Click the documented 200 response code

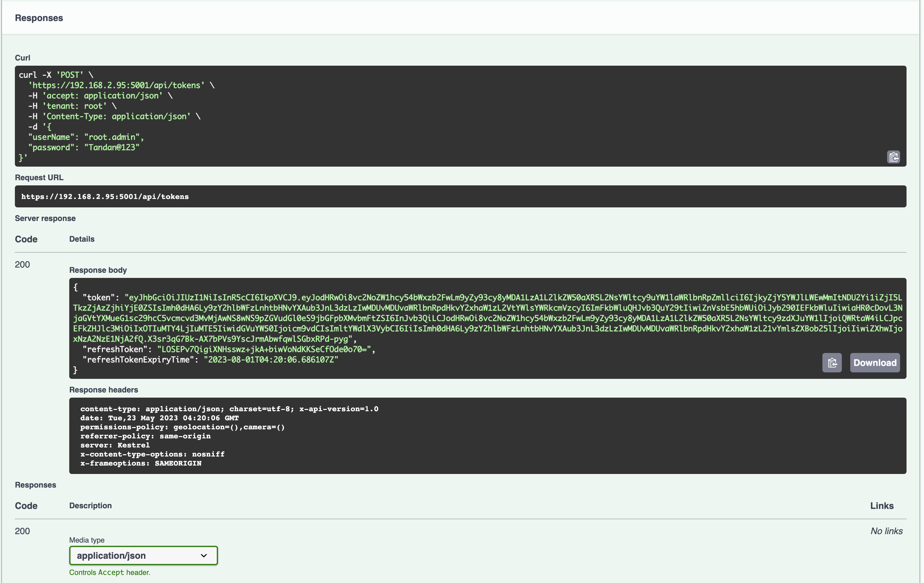22,531
